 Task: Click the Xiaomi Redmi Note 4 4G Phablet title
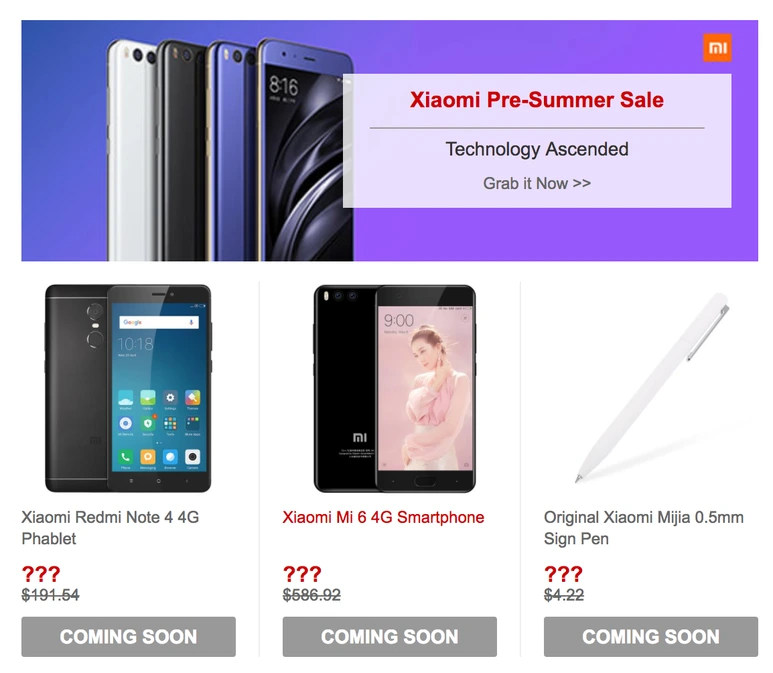pos(110,528)
